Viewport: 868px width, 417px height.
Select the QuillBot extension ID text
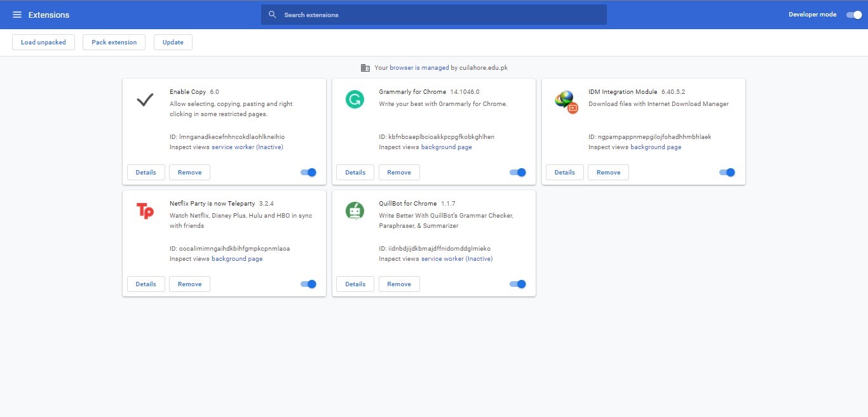pyautogui.click(x=435, y=249)
